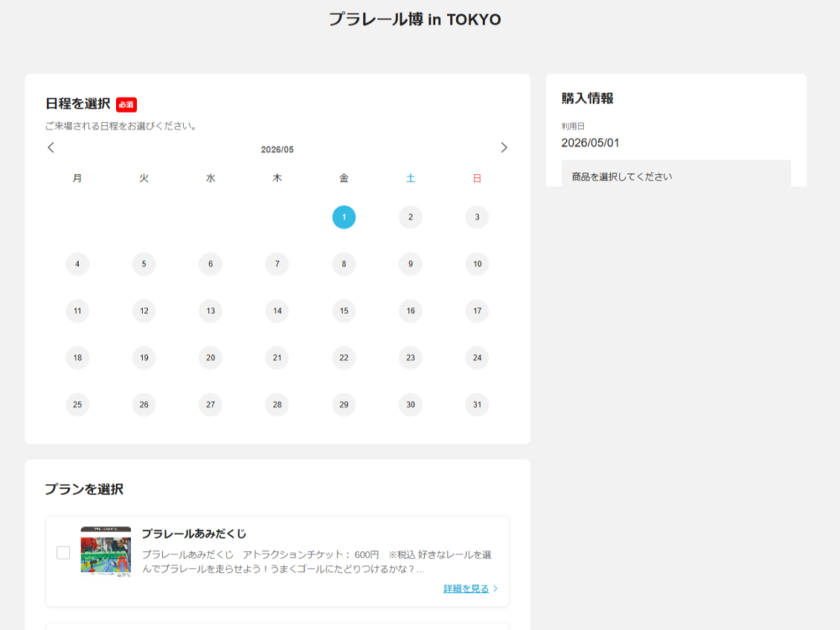The width and height of the screenshot is (840, 630).
Task: Click the 購入情報 panel heading
Action: click(587, 98)
